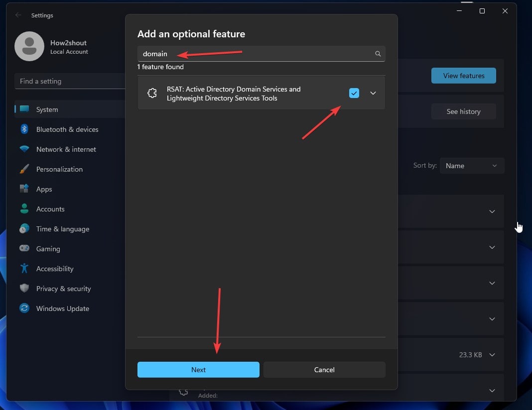Select Apps in the sidebar

70,189
